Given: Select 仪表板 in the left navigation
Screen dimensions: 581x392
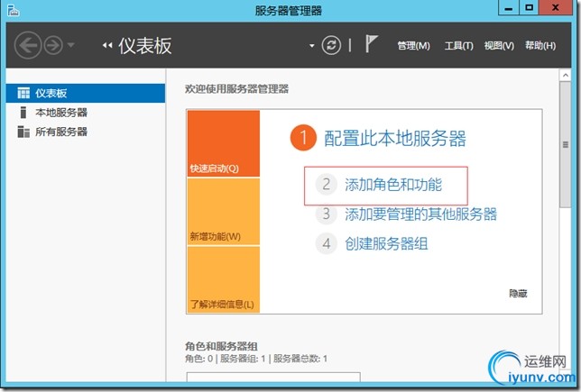Looking at the screenshot, I should pyautogui.click(x=86, y=93).
